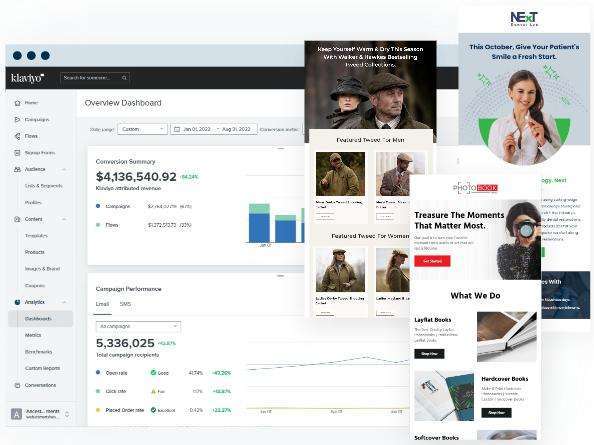
Task: Select the Analytics pie-chart icon
Action: point(17,302)
